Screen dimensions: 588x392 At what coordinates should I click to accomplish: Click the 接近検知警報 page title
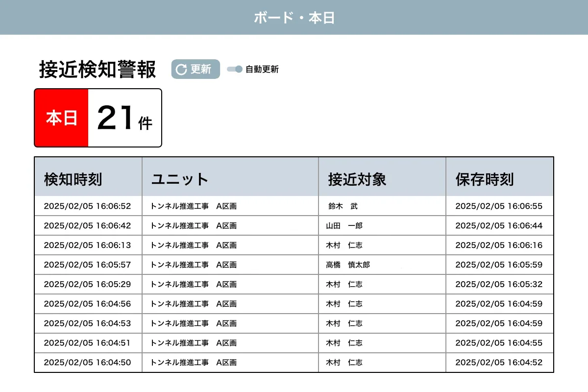[97, 70]
